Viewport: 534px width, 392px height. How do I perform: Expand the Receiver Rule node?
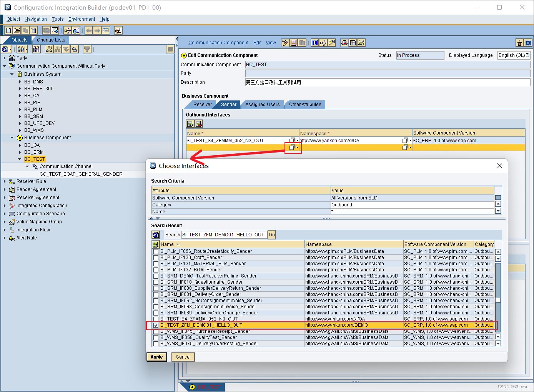coord(5,181)
